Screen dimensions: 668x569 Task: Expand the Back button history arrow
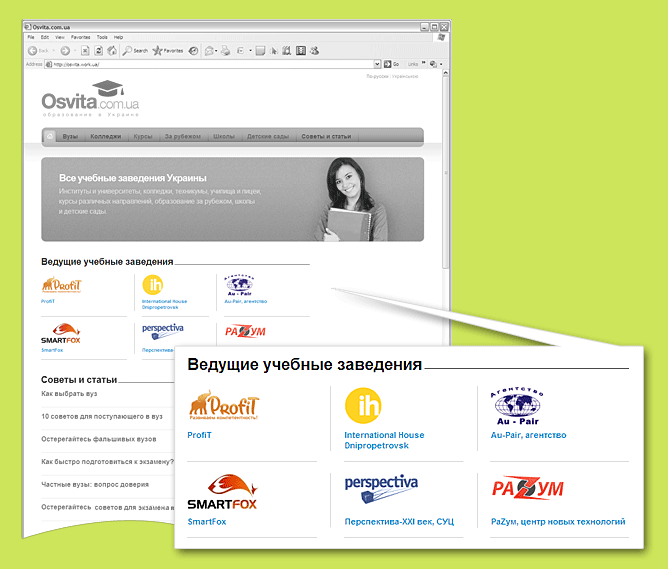54,51
